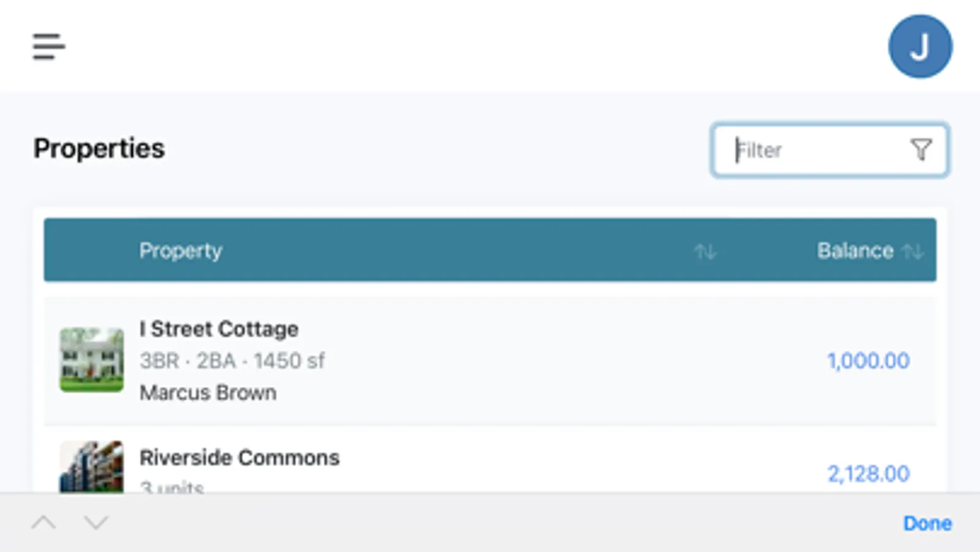Select the Riverside Commons title
Image resolution: width=980 pixels, height=552 pixels.
pyautogui.click(x=240, y=458)
